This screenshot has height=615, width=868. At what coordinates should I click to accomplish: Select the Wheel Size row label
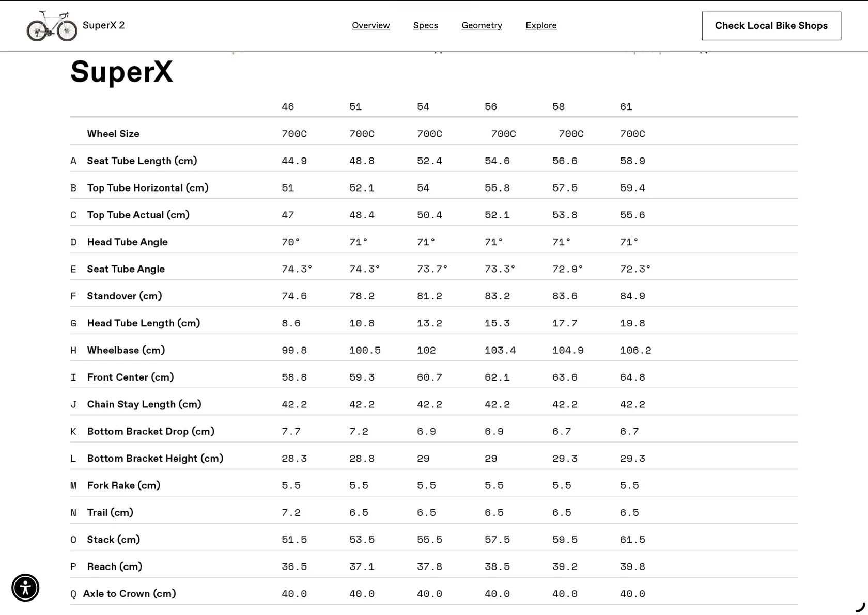pyautogui.click(x=113, y=134)
